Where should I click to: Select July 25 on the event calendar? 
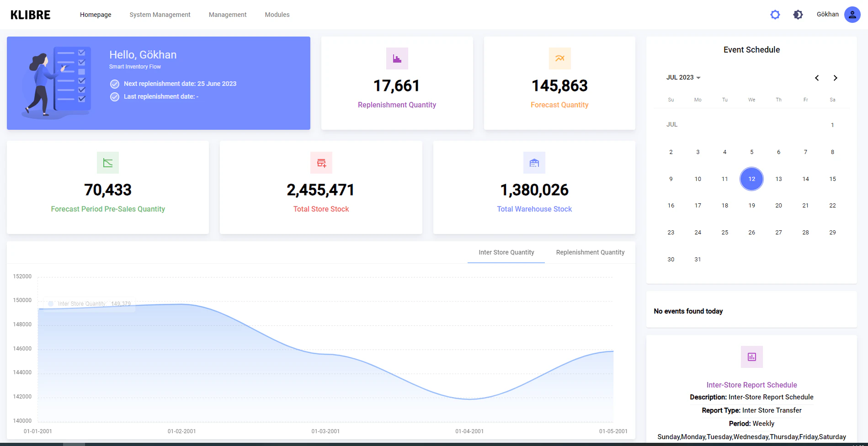pos(724,232)
